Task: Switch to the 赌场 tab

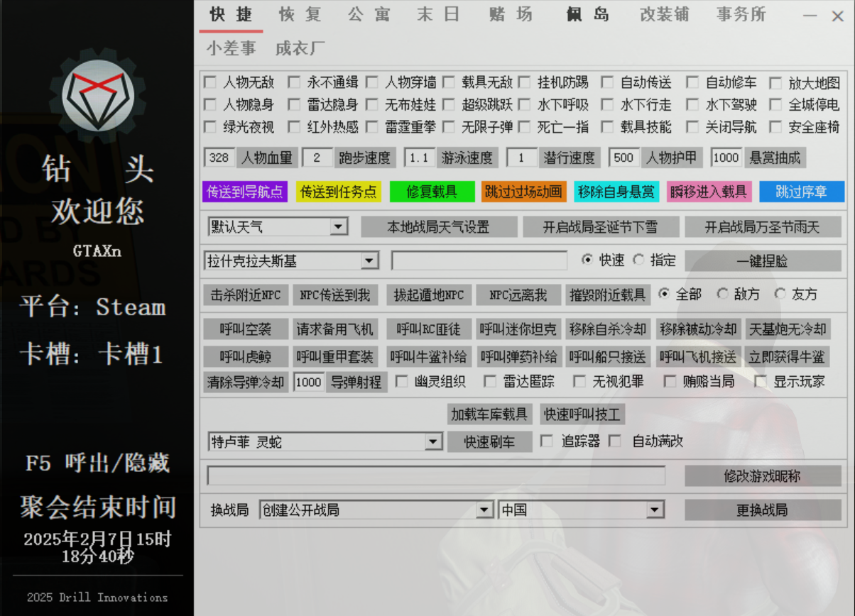Action: click(511, 15)
